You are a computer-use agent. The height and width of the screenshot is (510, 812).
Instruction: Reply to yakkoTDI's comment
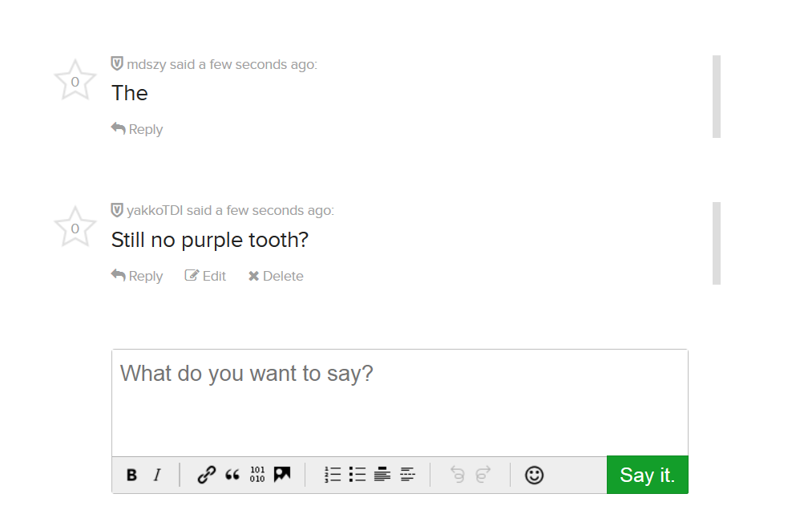click(136, 276)
